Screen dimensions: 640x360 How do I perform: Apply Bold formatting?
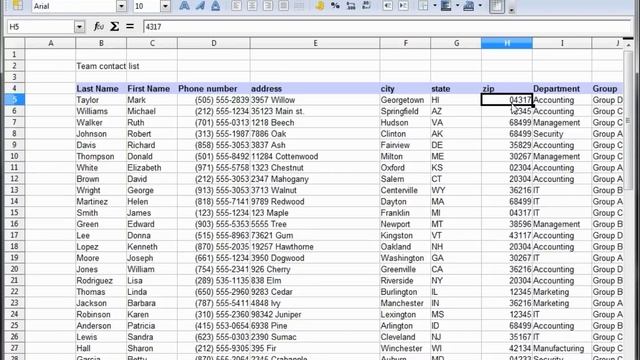tap(184, 6)
